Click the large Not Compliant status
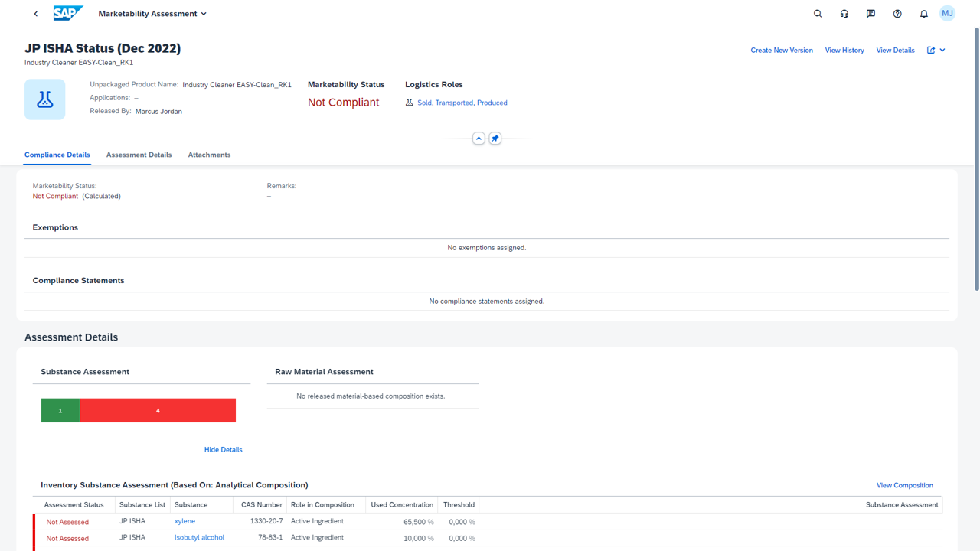 click(x=343, y=103)
